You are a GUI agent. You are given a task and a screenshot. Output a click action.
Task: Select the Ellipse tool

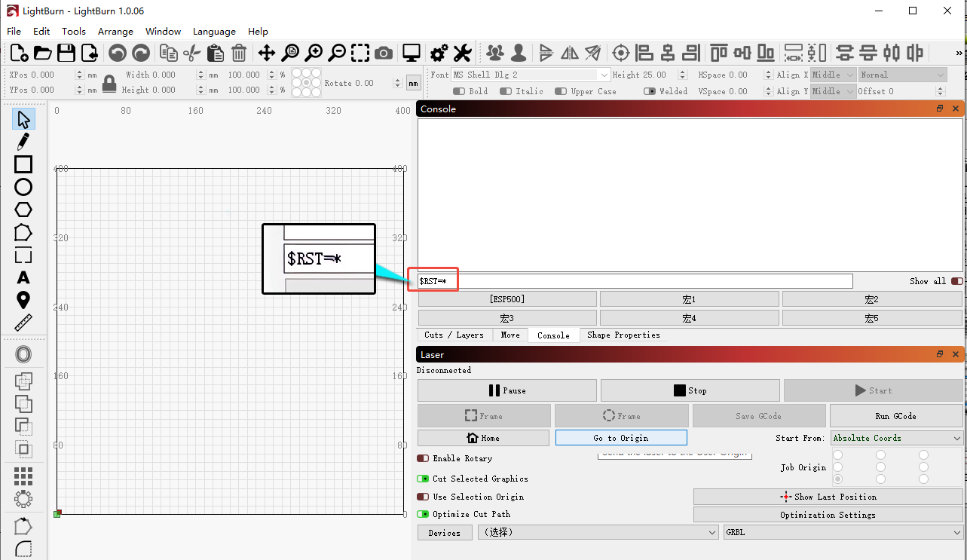(23, 187)
